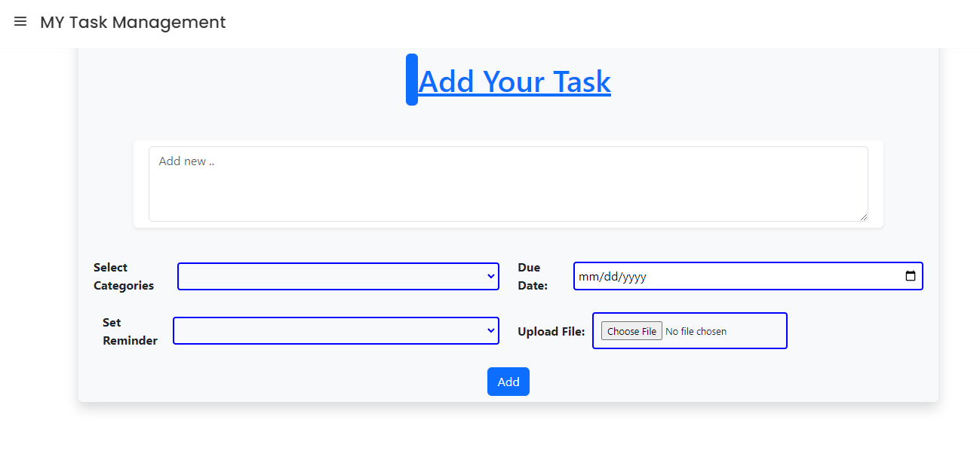
Task: Click the calendar picker icon in Due Date
Action: point(911,276)
